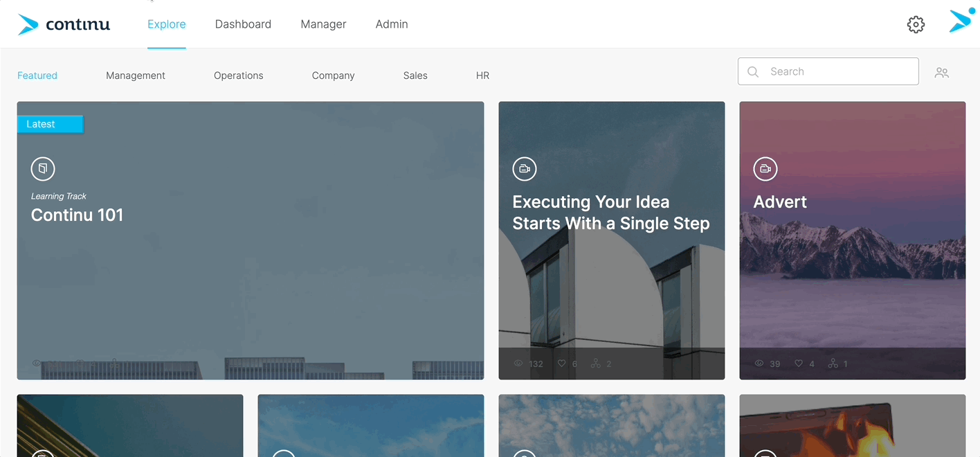980x457 pixels.
Task: Select the HR category
Action: [482, 75]
